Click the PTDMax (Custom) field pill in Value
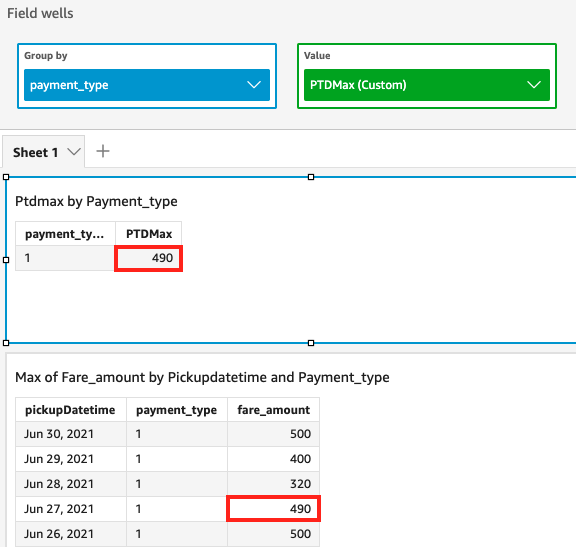 click(427, 85)
